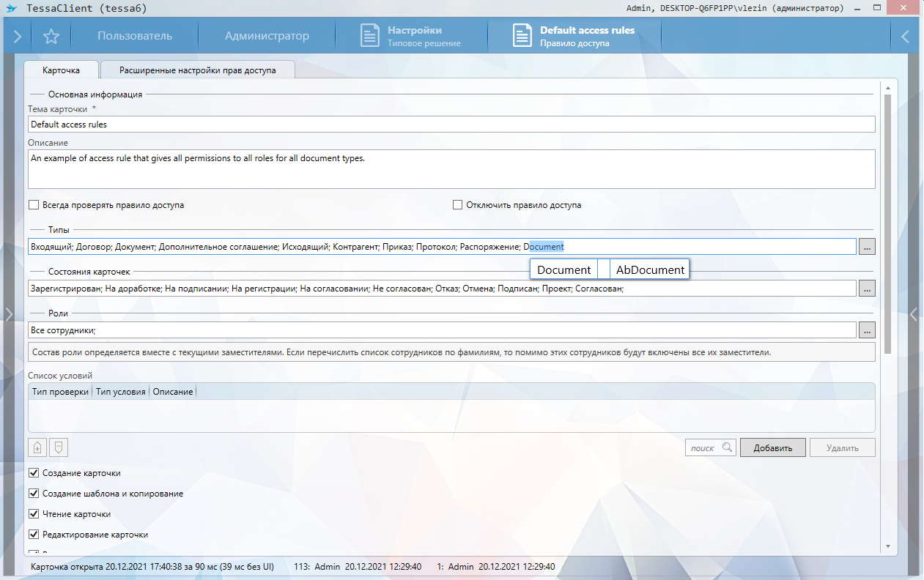The height and width of the screenshot is (580, 924).
Task: Expand the left panel with top-left chevron
Action: click(x=18, y=36)
